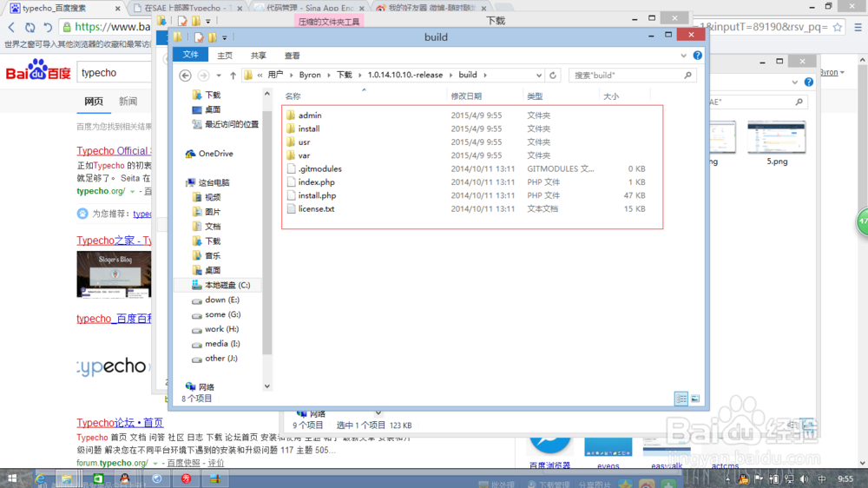Open typecho_百度百科 result link
Image resolution: width=868 pixels, height=488 pixels.
pos(114,319)
